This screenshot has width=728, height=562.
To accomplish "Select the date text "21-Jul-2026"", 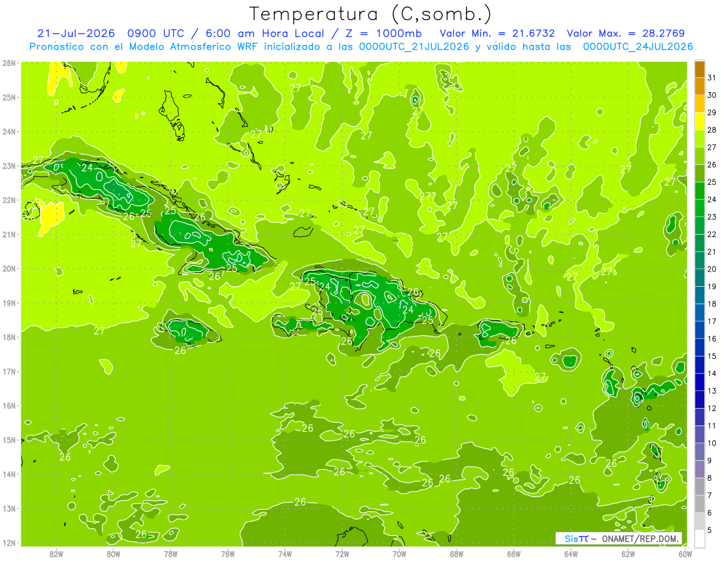I will click(75, 33).
